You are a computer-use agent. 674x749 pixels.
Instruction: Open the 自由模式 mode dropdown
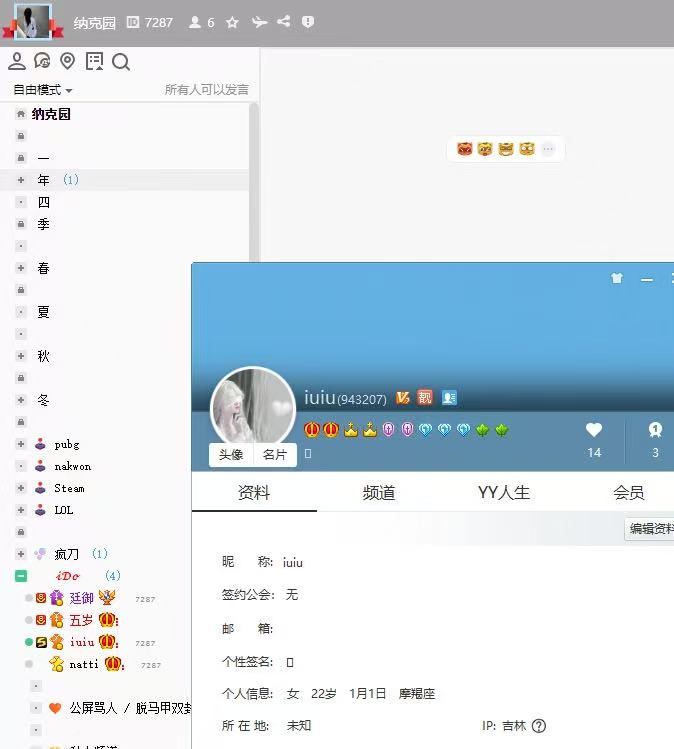click(43, 90)
